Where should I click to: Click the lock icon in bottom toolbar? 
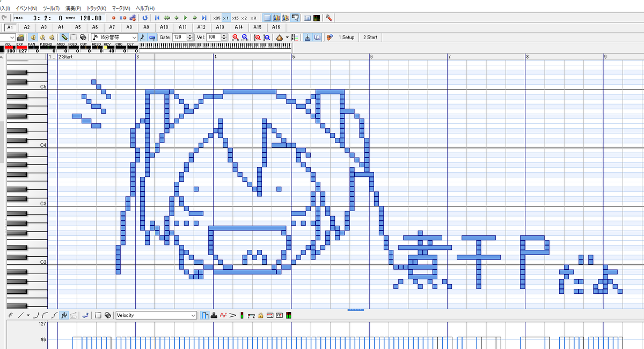pos(260,315)
